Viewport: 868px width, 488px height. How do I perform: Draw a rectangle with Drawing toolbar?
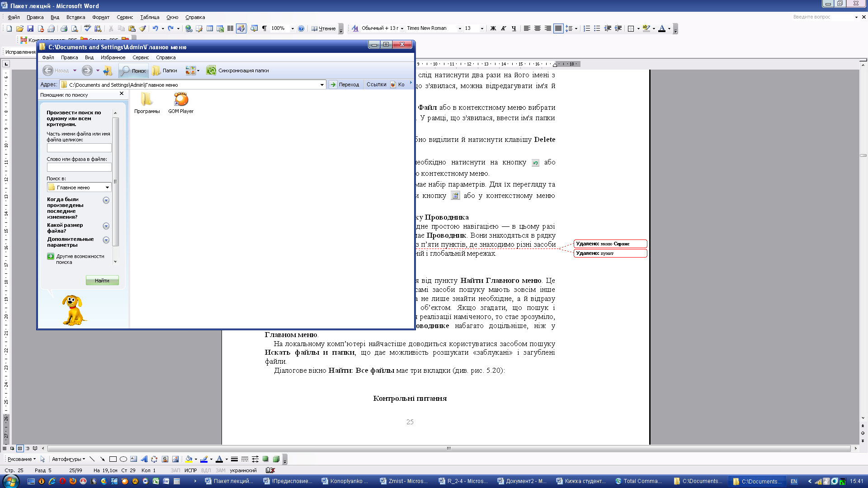[x=113, y=459]
